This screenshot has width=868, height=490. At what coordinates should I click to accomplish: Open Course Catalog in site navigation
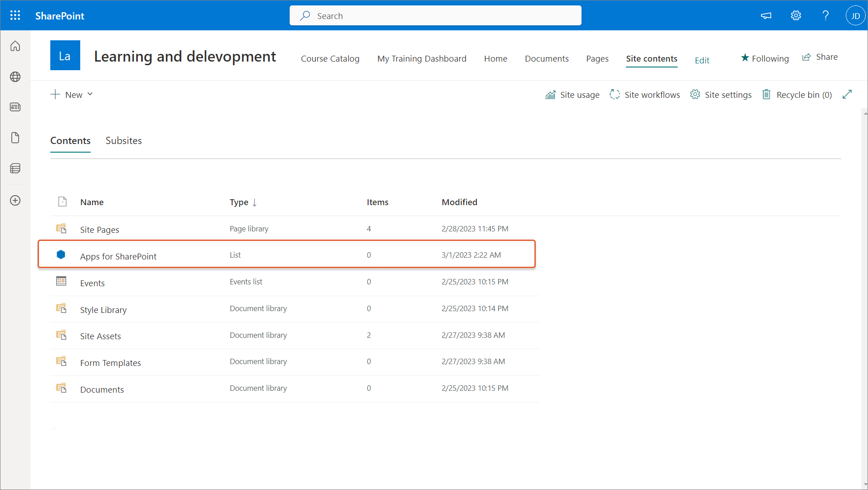click(x=330, y=58)
